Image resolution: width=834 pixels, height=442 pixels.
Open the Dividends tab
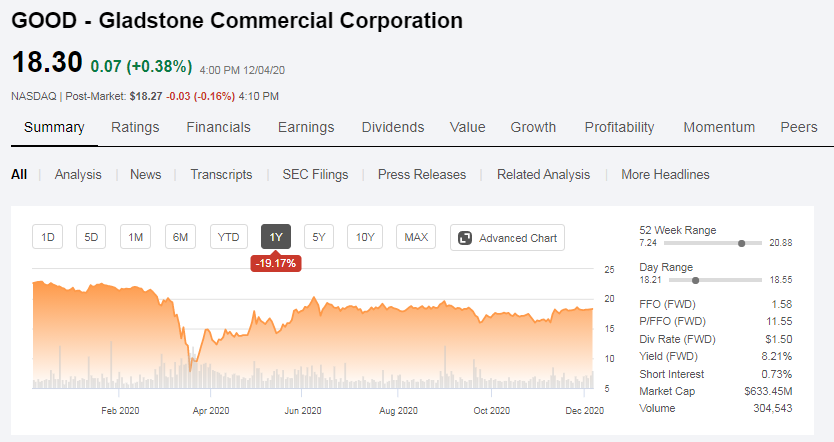(x=393, y=127)
